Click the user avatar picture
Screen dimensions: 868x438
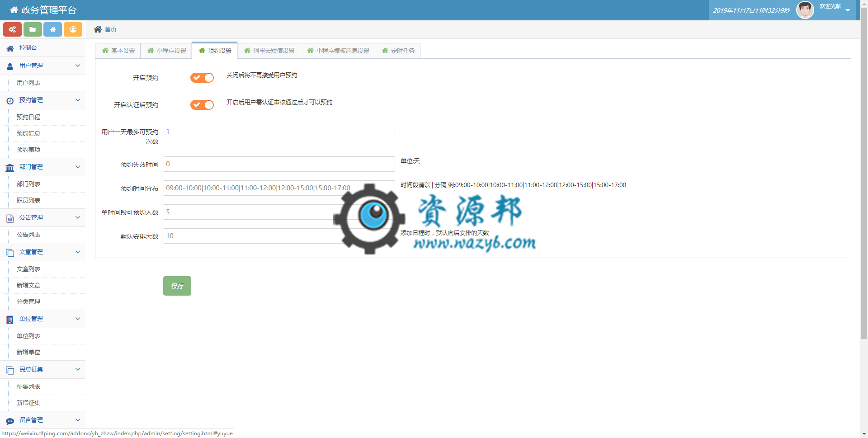(x=805, y=10)
